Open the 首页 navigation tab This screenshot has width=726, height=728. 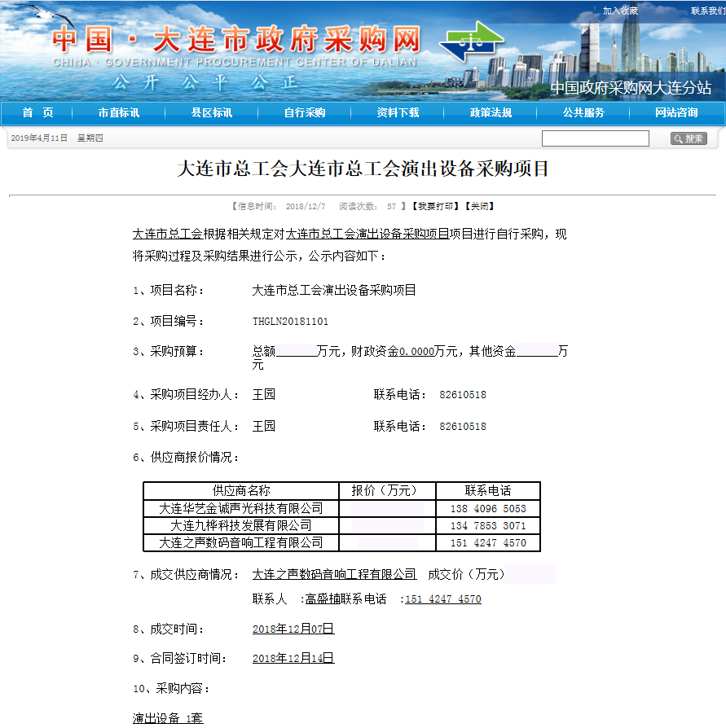pyautogui.click(x=37, y=113)
